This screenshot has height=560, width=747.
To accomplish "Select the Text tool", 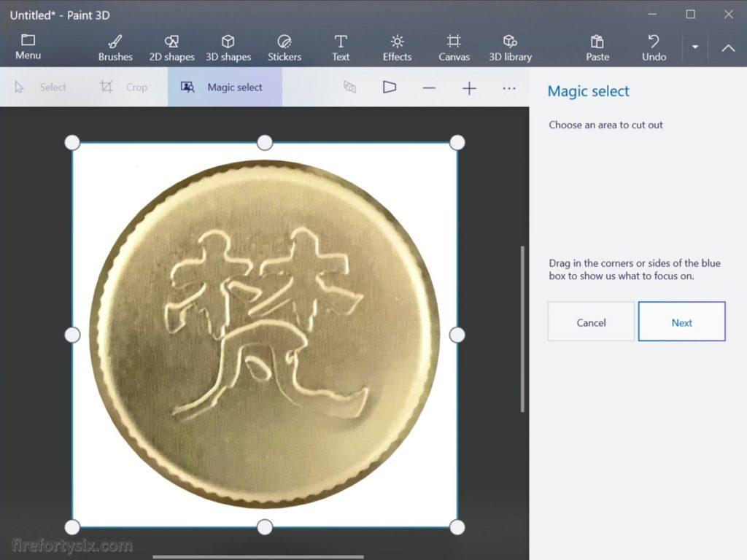I will [x=340, y=46].
